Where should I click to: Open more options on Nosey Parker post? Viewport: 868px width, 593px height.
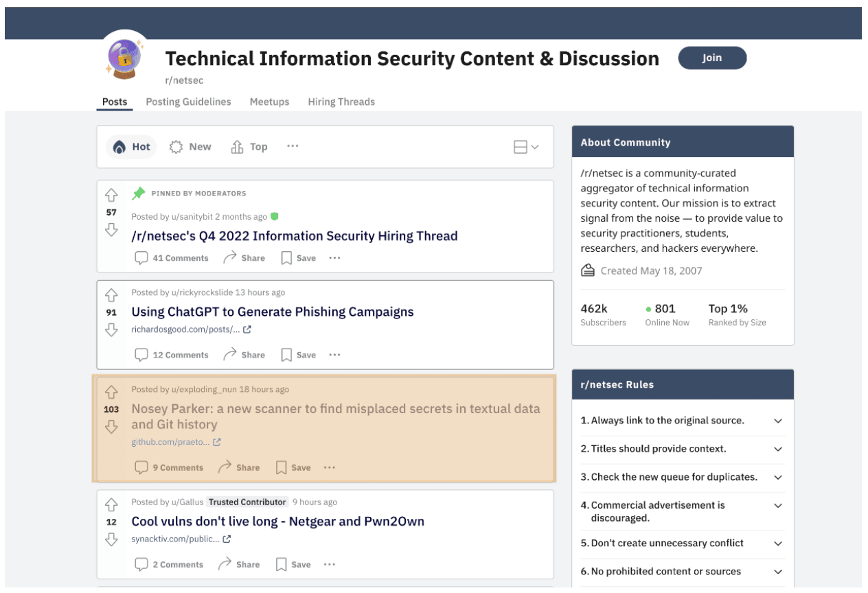pyautogui.click(x=330, y=467)
